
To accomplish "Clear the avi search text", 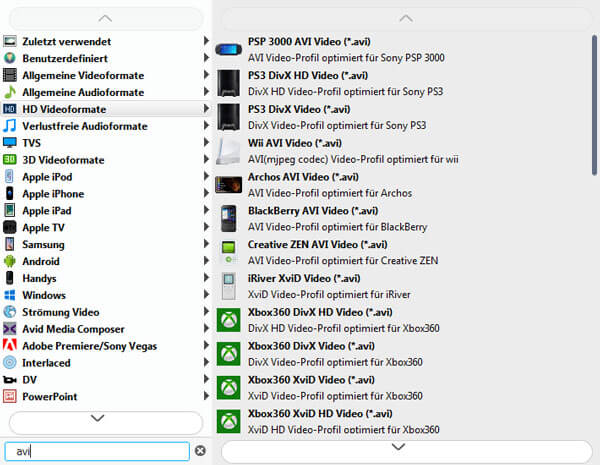I will point(200,451).
